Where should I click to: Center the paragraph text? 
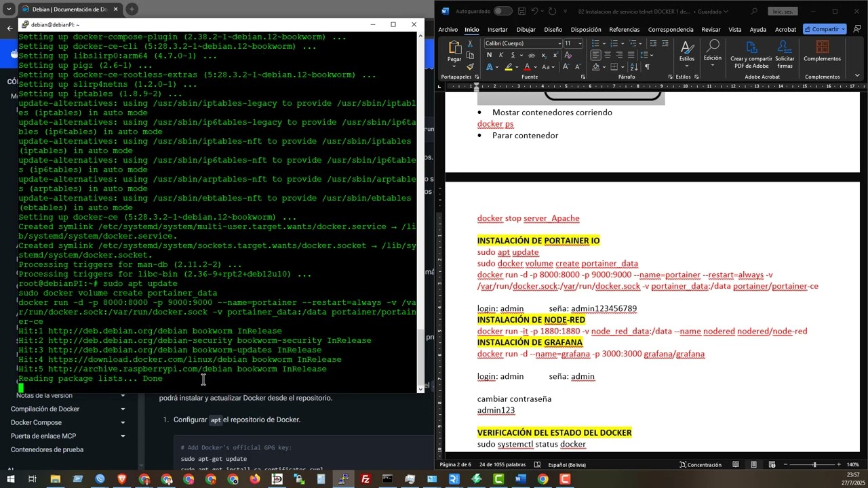click(x=608, y=55)
